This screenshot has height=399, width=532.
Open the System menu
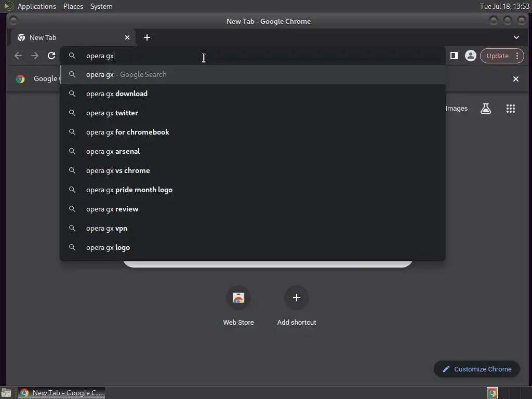click(101, 6)
